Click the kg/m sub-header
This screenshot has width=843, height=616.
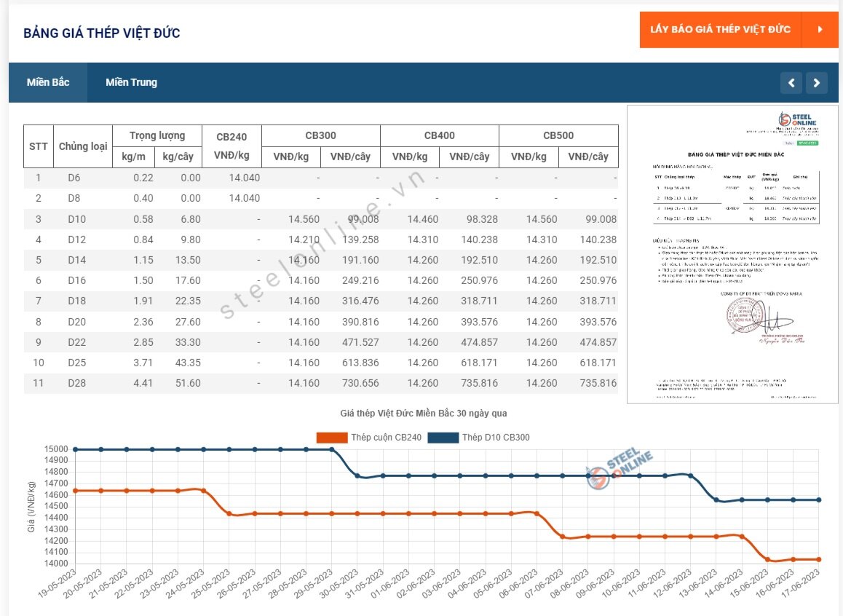pos(133,157)
